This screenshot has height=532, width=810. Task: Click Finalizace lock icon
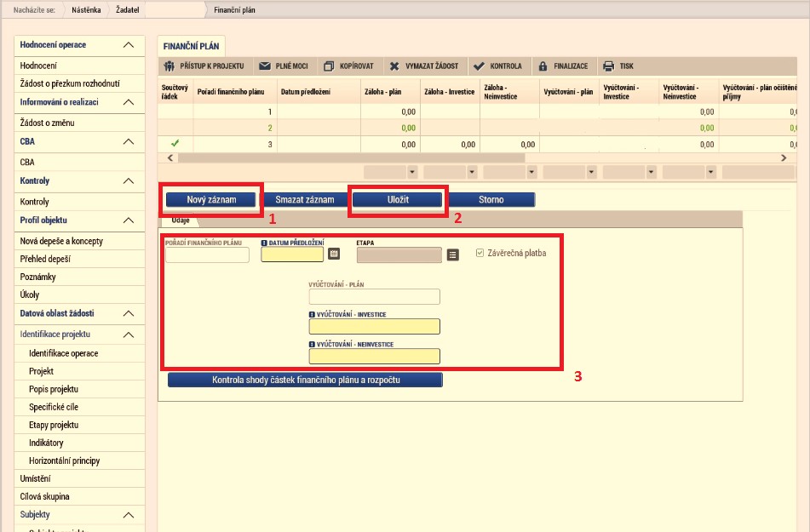tap(543, 66)
